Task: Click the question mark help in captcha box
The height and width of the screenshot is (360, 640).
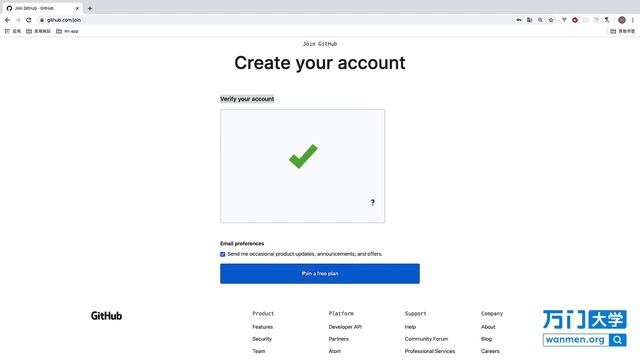Action: tap(372, 202)
